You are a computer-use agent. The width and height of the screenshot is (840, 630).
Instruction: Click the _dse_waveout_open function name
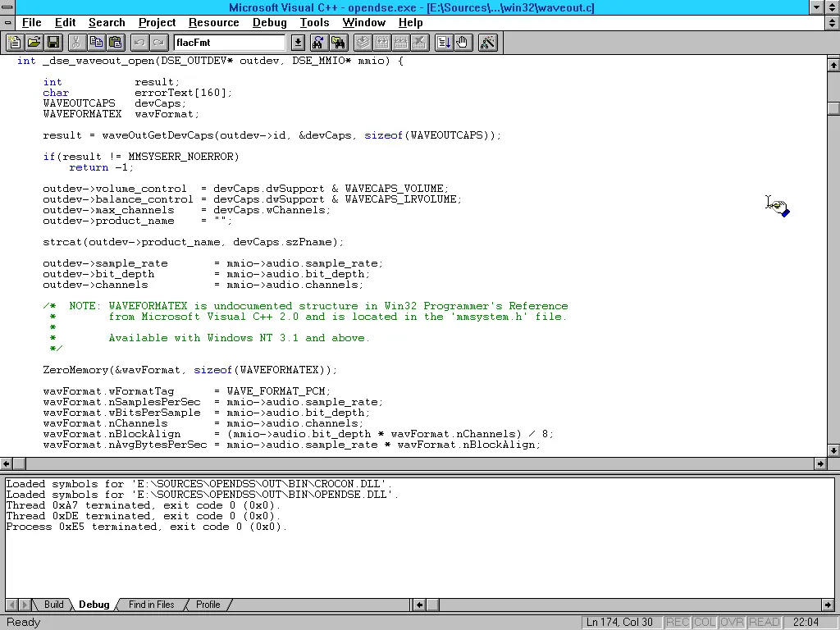98,61
